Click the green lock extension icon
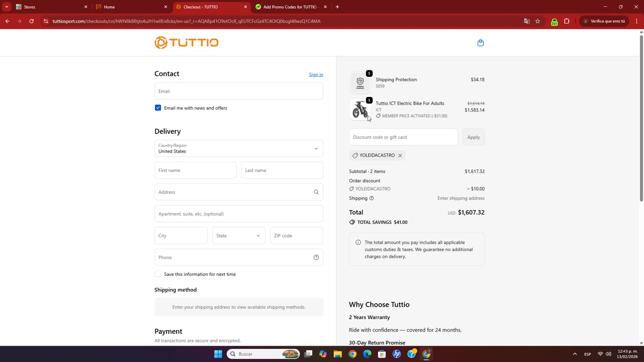The width and height of the screenshot is (644, 362). point(554,21)
